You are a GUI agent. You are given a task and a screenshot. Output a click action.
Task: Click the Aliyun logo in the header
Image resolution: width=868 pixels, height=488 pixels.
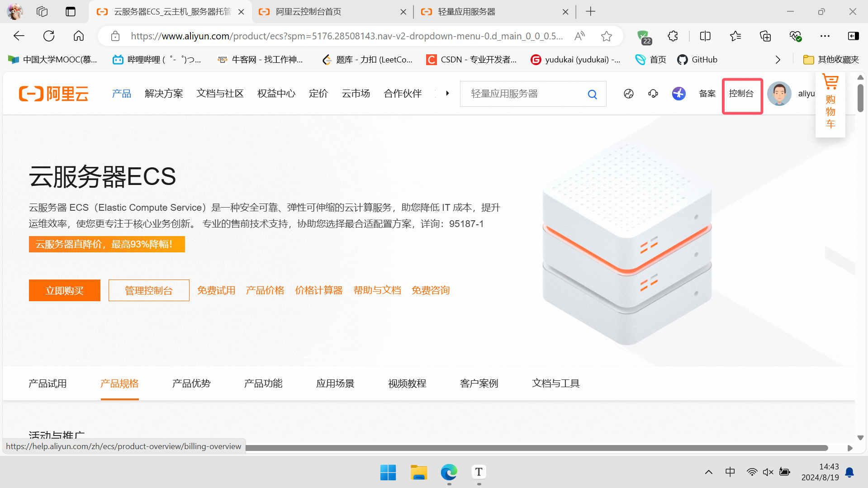[54, 94]
